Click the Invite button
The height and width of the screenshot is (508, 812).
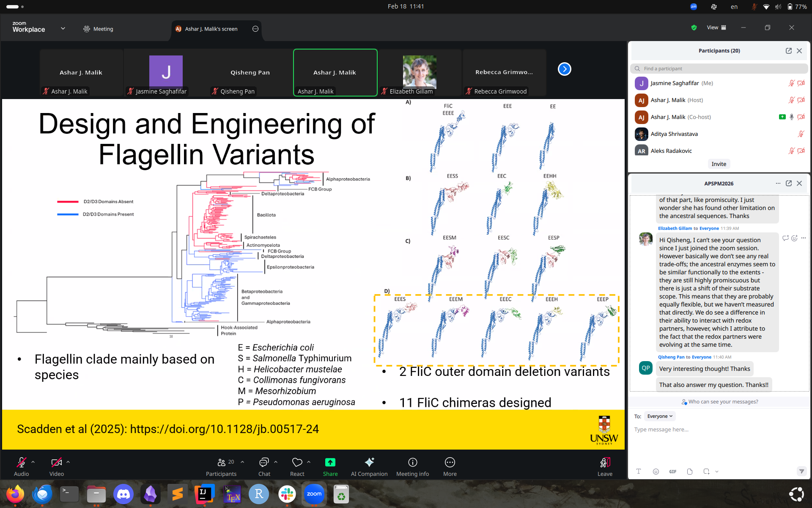click(719, 164)
